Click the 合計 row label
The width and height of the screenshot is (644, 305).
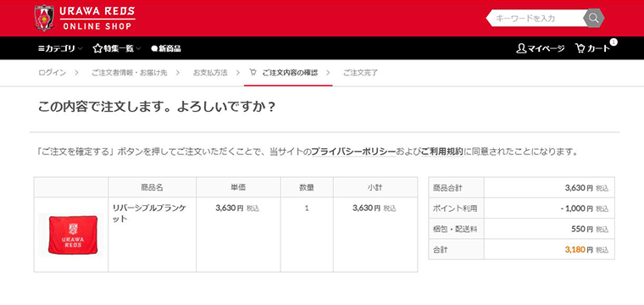click(441, 250)
